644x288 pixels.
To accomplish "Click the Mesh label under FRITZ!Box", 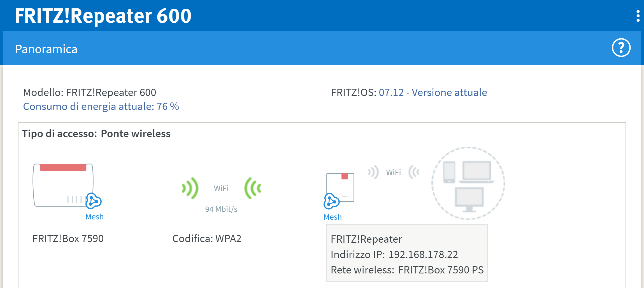I will pos(94,217).
